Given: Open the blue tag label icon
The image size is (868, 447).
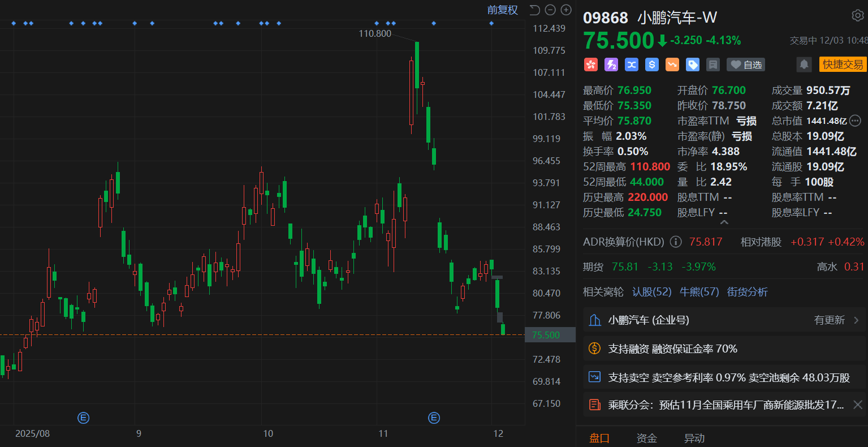Looking at the screenshot, I should pos(692,65).
